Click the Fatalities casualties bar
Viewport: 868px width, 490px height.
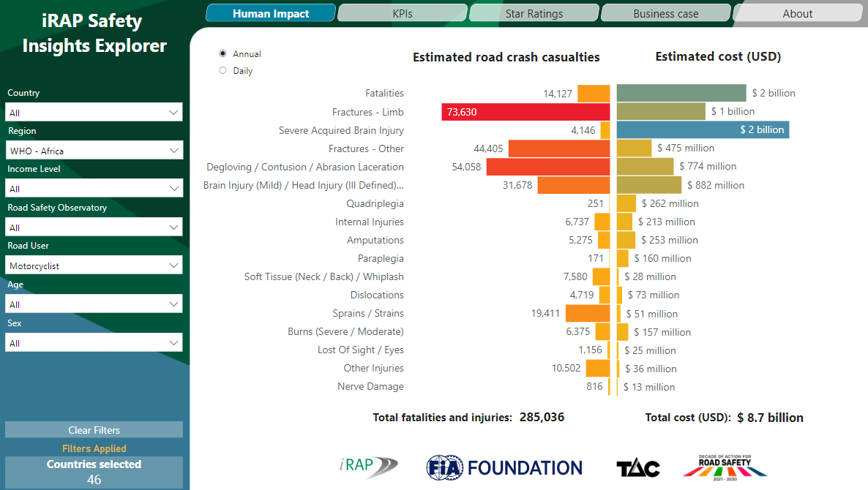click(594, 93)
